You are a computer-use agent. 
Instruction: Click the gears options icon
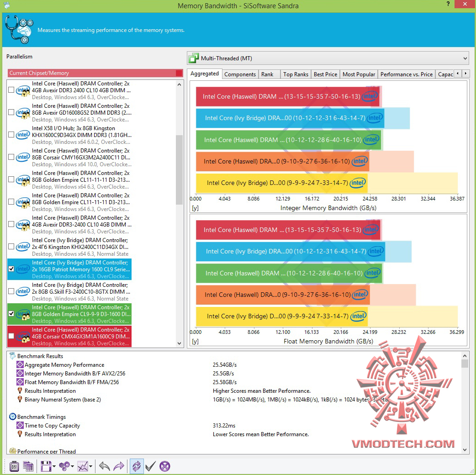tap(64, 466)
